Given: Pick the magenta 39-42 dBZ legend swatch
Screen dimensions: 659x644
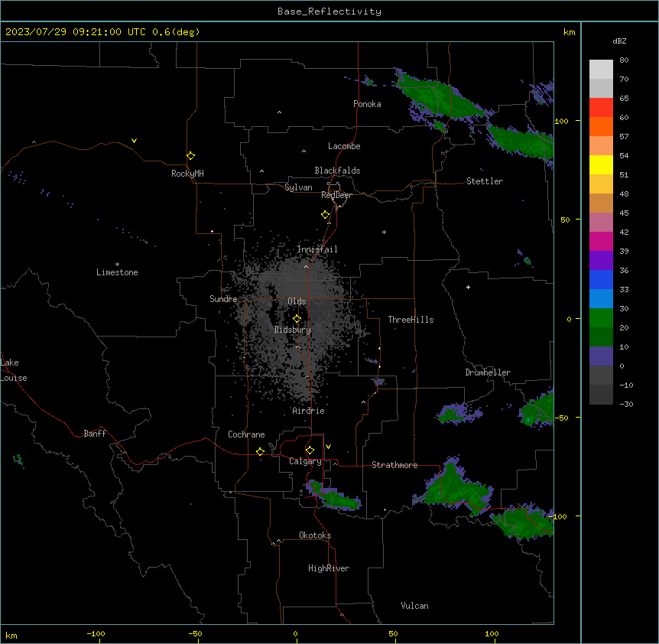Looking at the screenshot, I should point(601,241).
